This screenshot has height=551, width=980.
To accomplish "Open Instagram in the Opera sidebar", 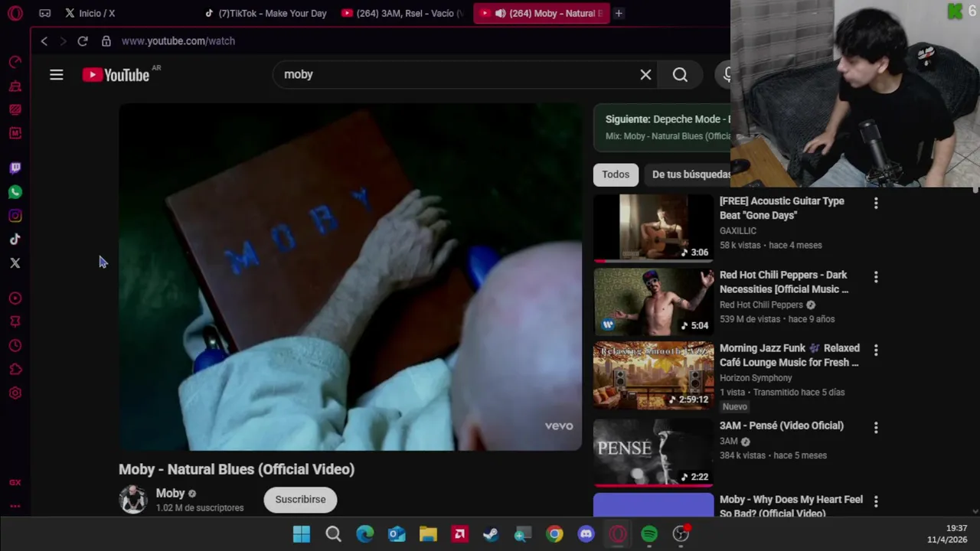I will tap(15, 216).
